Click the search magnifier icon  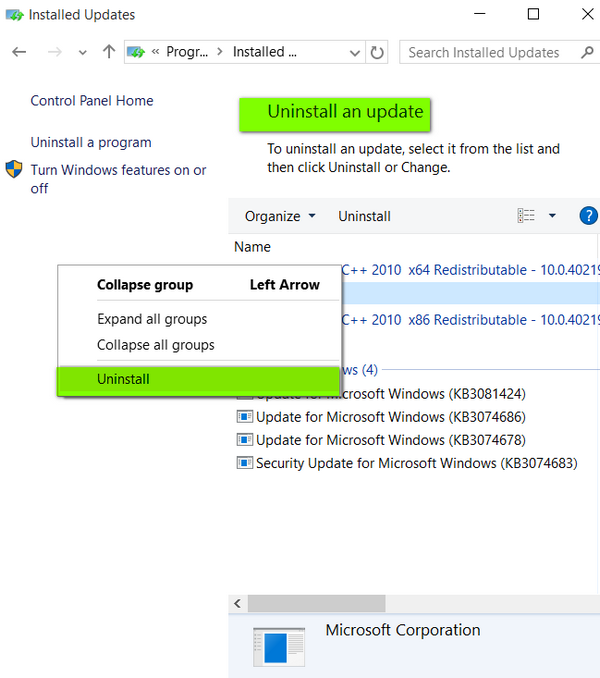[587, 52]
